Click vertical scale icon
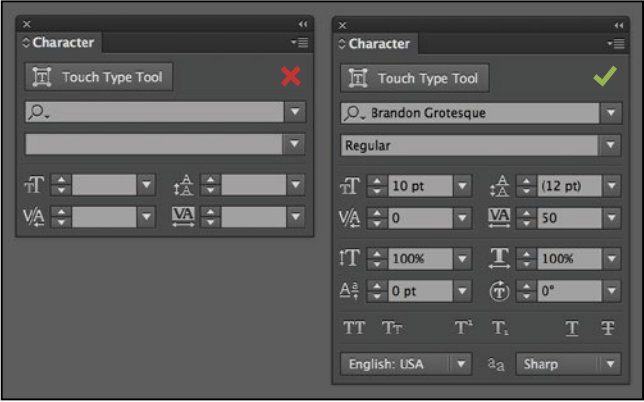The width and height of the screenshot is (644, 402). point(350,258)
